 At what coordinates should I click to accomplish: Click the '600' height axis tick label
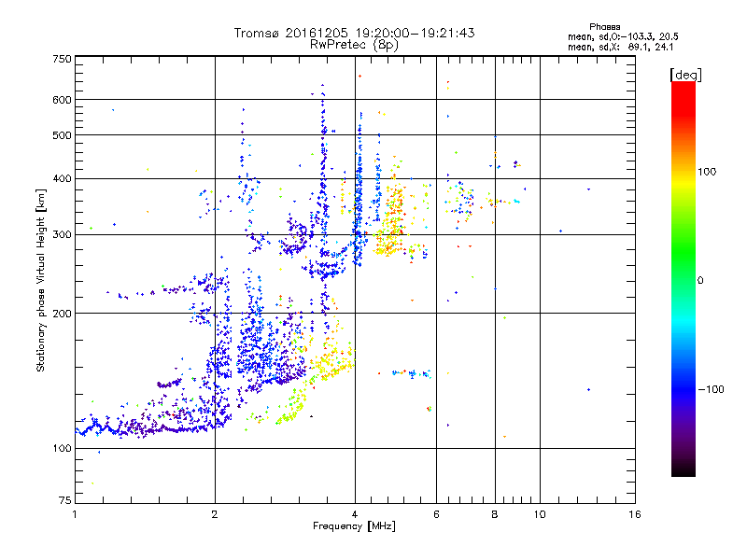tap(62, 100)
